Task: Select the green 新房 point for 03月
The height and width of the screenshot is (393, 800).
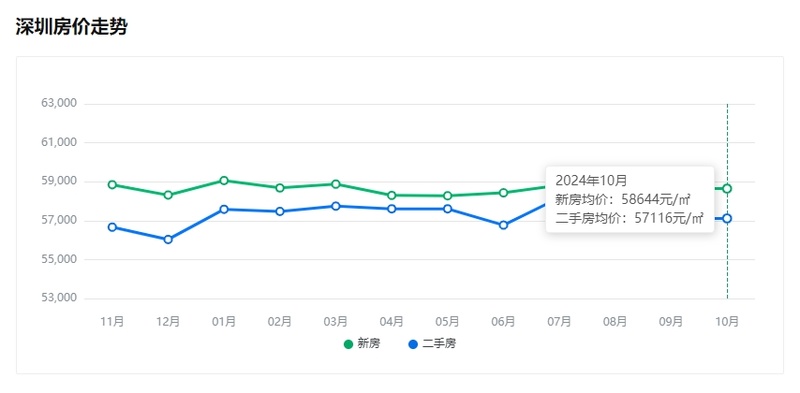Action: coord(336,184)
